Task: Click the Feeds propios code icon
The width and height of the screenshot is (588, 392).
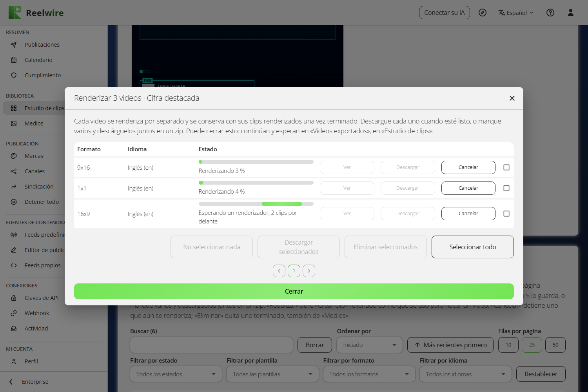Action: [14, 265]
